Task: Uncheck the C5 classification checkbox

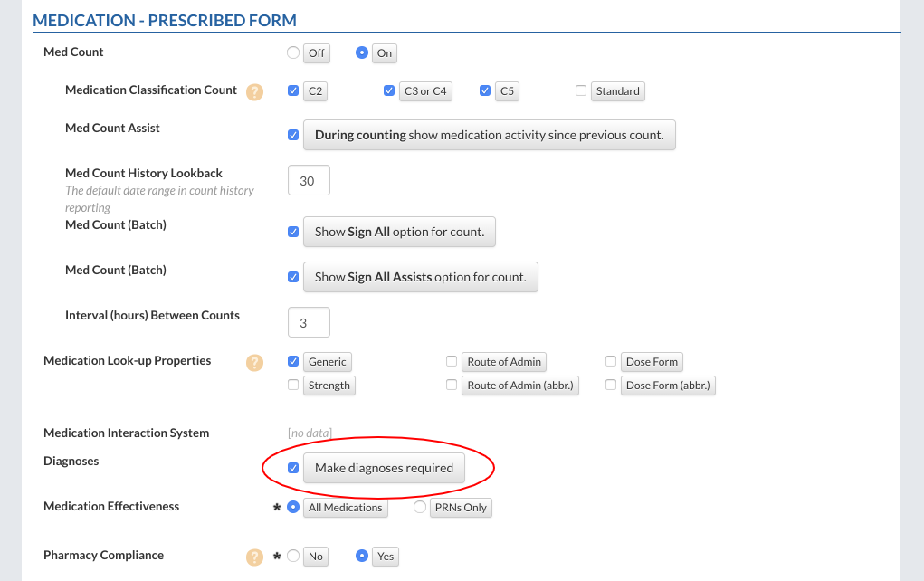Action: [x=485, y=90]
